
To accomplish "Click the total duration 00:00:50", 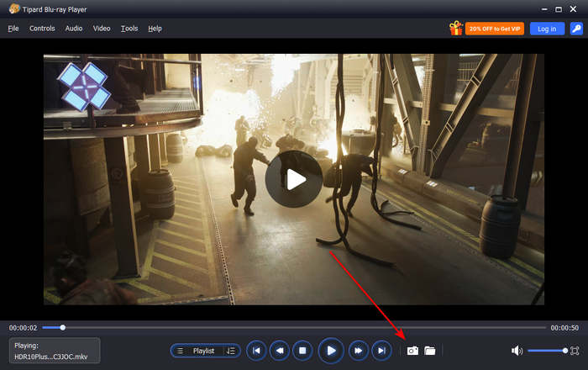I will tap(564, 328).
